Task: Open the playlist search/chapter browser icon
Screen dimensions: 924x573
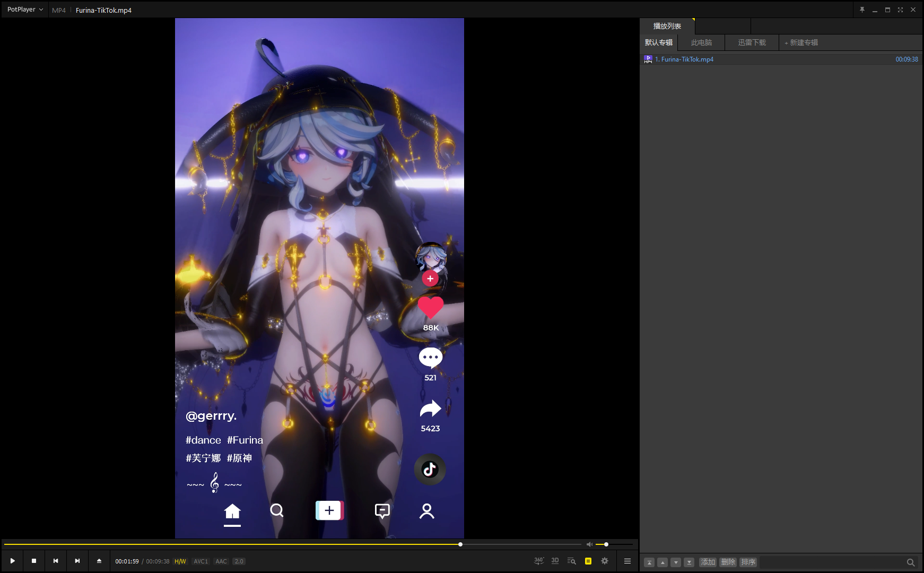Action: click(x=571, y=561)
